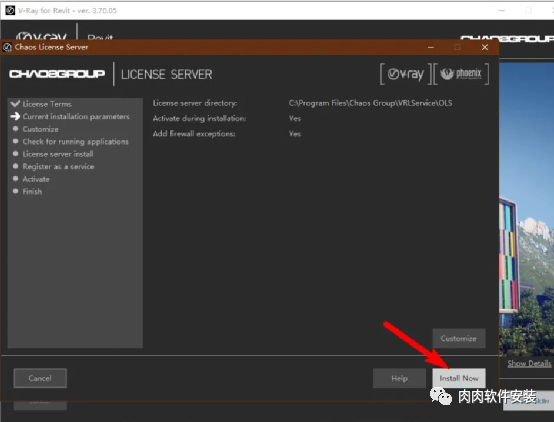Click the License server directory label
This screenshot has width=554, height=422.
[195, 103]
